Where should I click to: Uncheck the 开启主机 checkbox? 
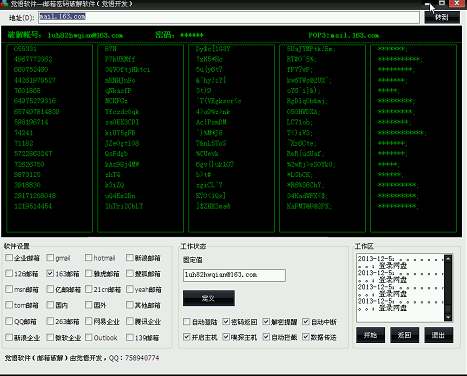pyautogui.click(x=187, y=337)
